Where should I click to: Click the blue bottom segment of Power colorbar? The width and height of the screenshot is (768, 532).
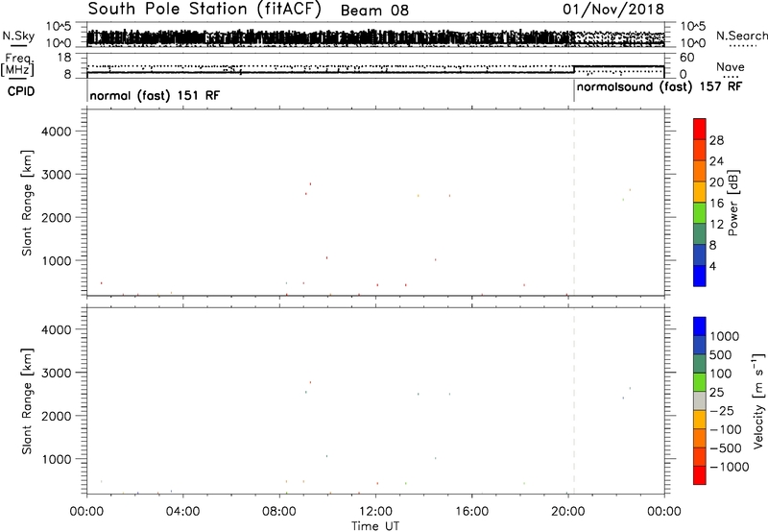tap(700, 276)
